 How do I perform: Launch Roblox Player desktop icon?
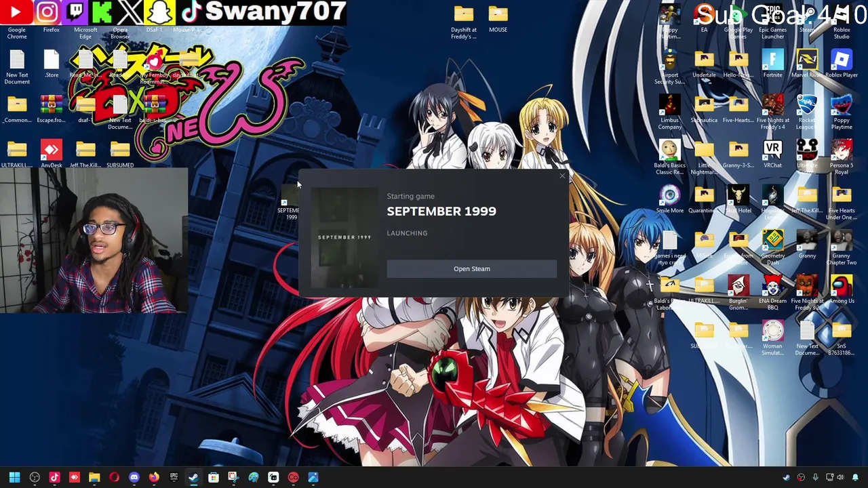pos(842,64)
